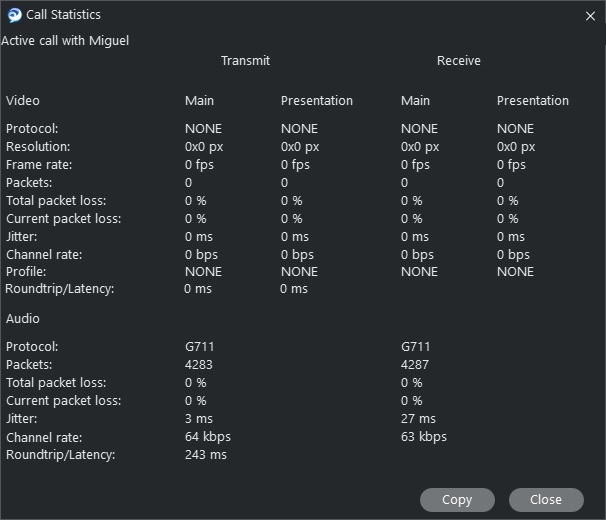This screenshot has height=520, width=606.
Task: Click the Audio section label
Action: 23,319
